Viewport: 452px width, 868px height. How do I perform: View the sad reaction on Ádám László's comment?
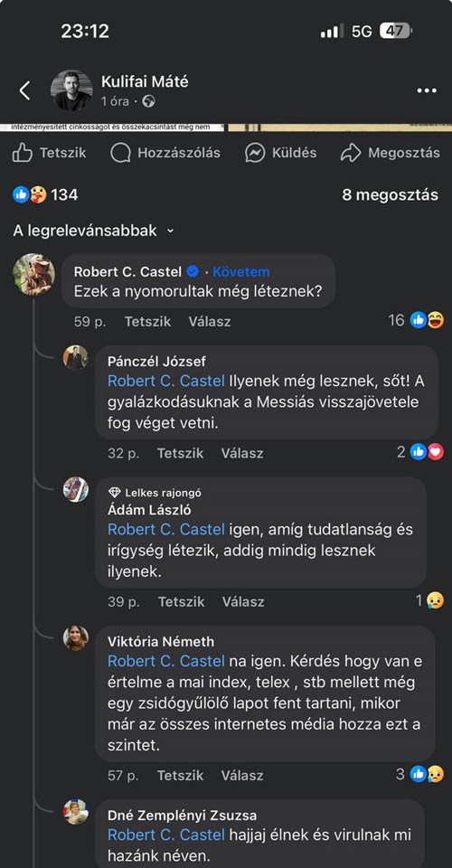tap(430, 600)
